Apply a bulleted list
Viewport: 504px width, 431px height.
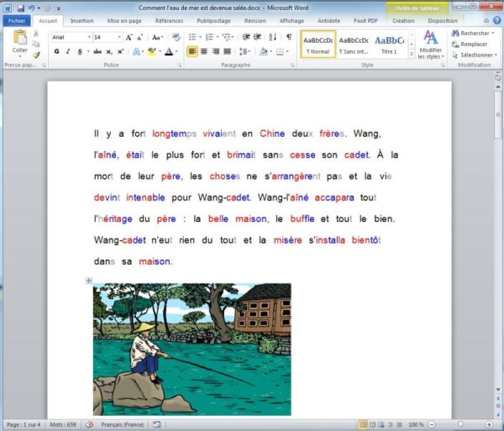coord(192,38)
